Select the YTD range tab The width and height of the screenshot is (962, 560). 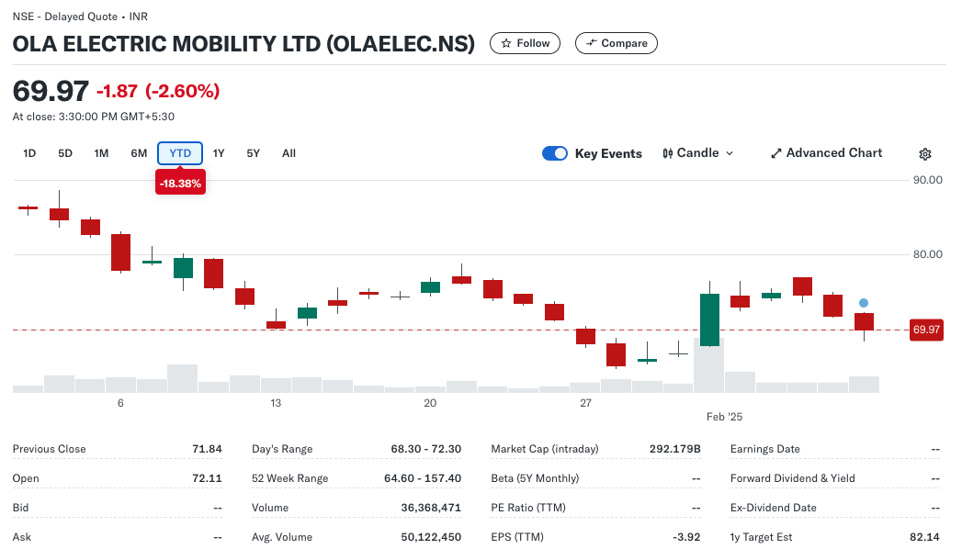[x=180, y=153]
